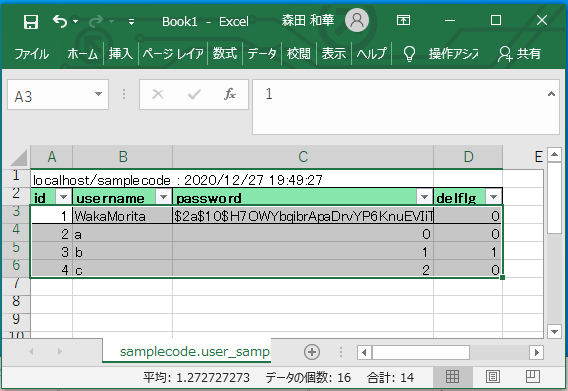Click the Undo arrow icon
Viewport: 568px width, 391px height.
pos(60,21)
